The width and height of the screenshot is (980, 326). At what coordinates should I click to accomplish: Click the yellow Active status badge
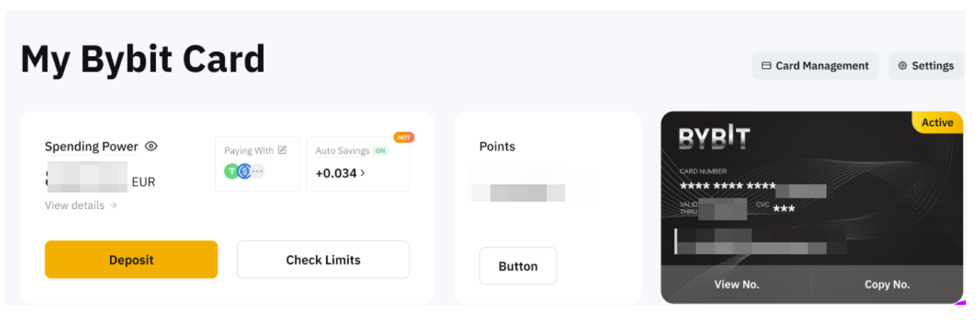coord(937,123)
